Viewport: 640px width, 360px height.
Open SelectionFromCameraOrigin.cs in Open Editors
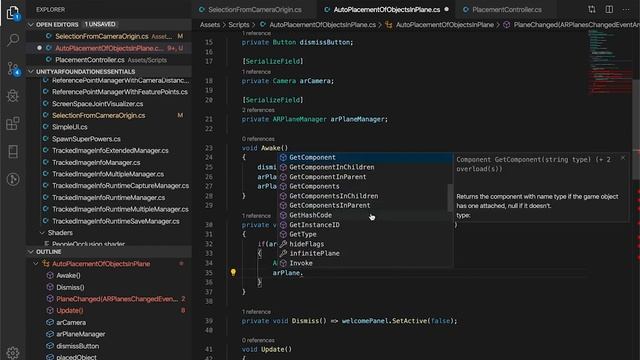[x=109, y=36]
